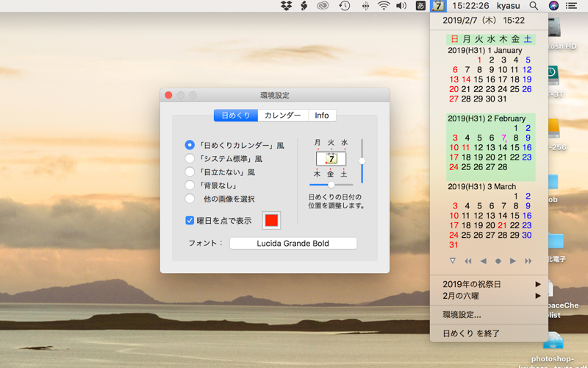The image size is (588, 368).
Task: Launch Siri from the menu bar
Action: [x=553, y=6]
